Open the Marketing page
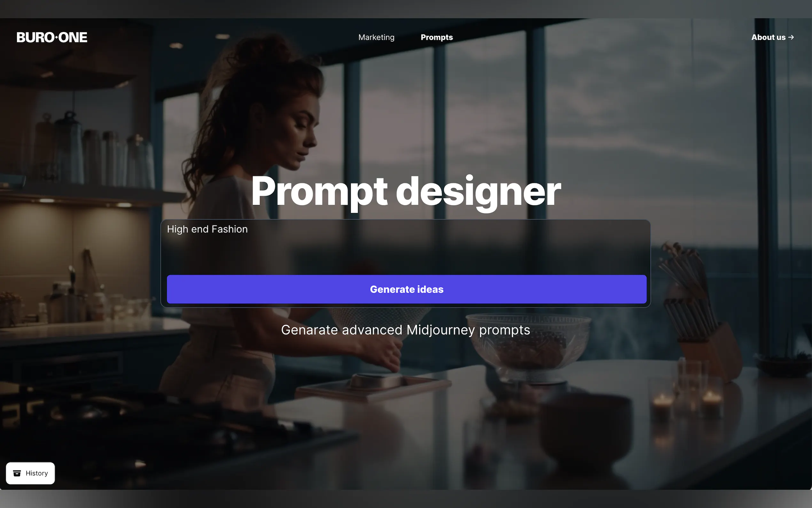Screen dimensions: 812x508 [x=376, y=37]
